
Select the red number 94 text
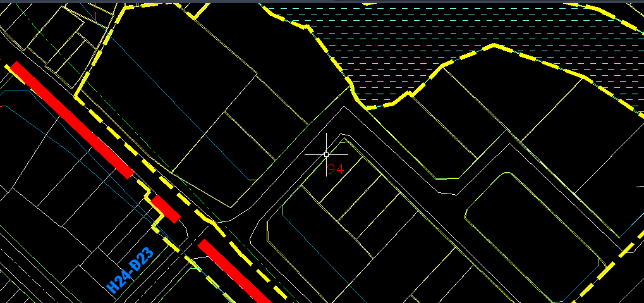(336, 169)
